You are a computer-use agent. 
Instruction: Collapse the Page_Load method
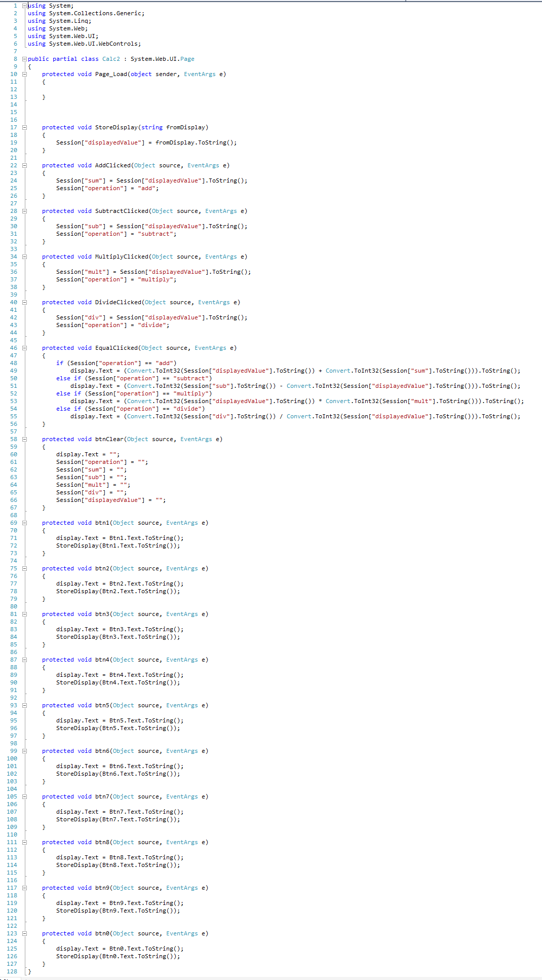point(24,74)
